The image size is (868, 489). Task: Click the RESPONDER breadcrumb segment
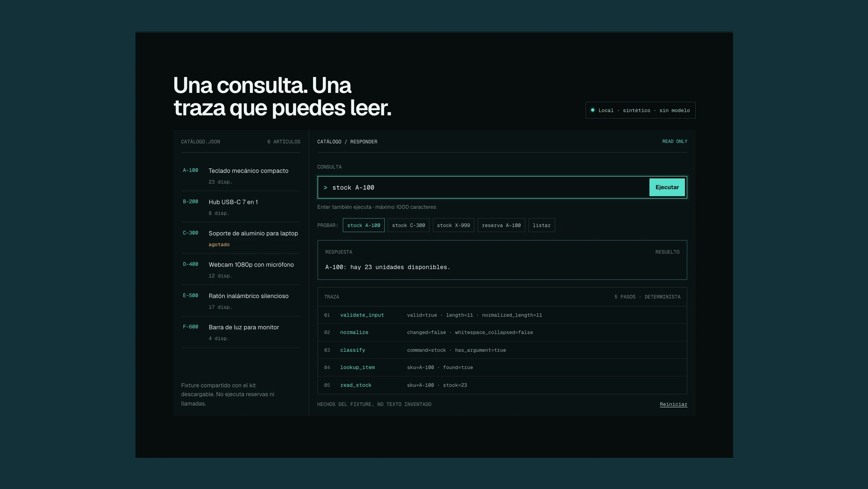click(363, 142)
